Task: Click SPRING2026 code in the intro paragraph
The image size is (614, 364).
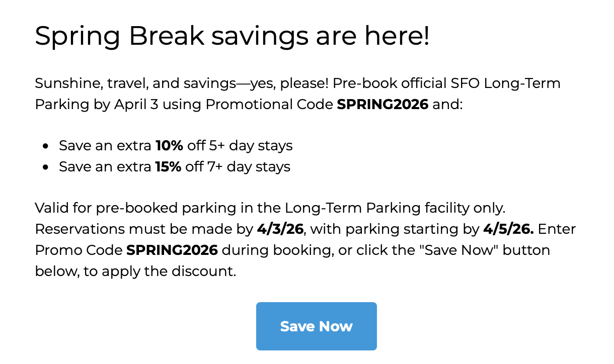Action: (x=382, y=104)
